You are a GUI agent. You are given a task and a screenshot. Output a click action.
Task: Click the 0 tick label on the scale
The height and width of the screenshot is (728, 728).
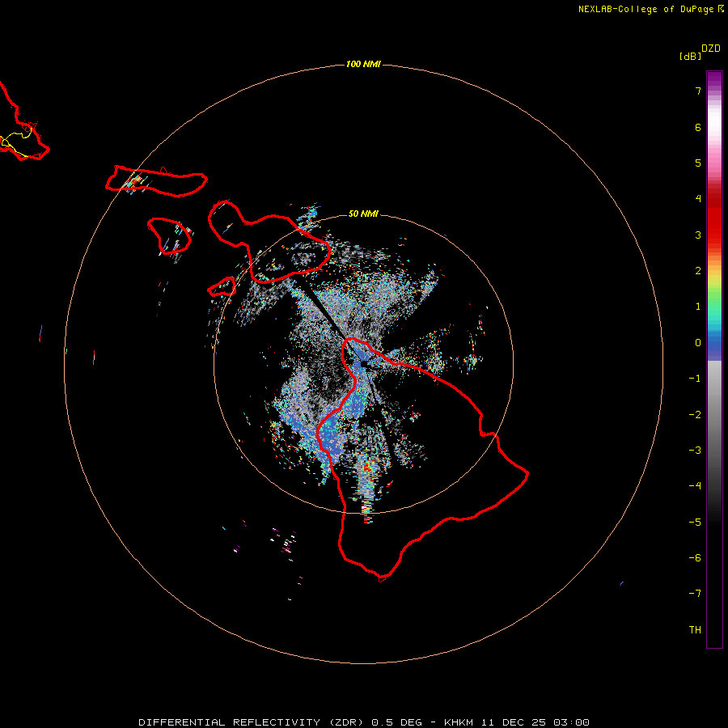pyautogui.click(x=698, y=343)
